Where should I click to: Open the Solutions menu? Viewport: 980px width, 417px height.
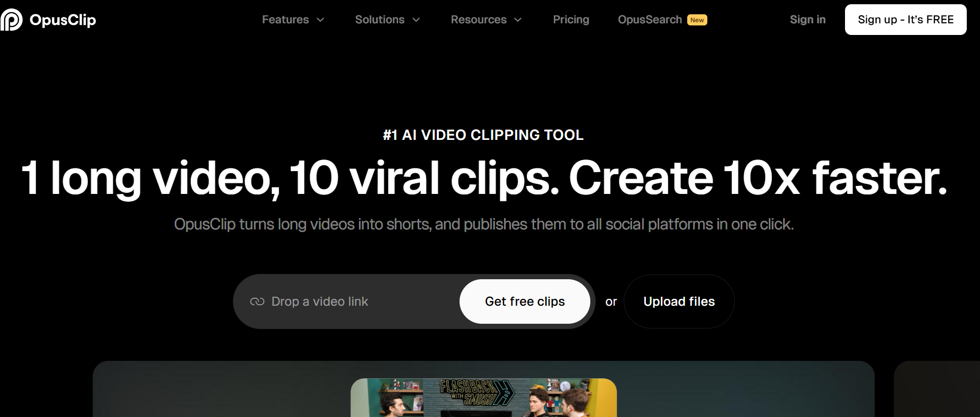(380, 20)
